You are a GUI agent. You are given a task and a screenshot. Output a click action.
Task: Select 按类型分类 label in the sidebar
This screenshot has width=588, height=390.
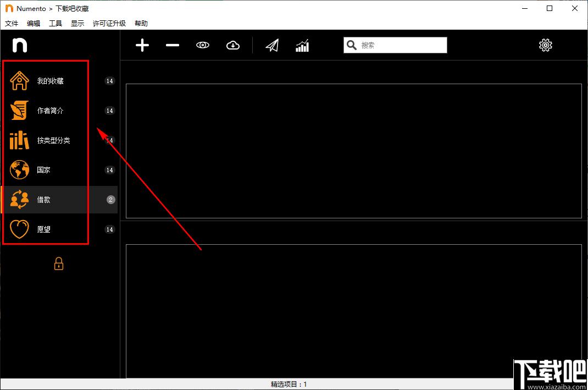(x=54, y=140)
